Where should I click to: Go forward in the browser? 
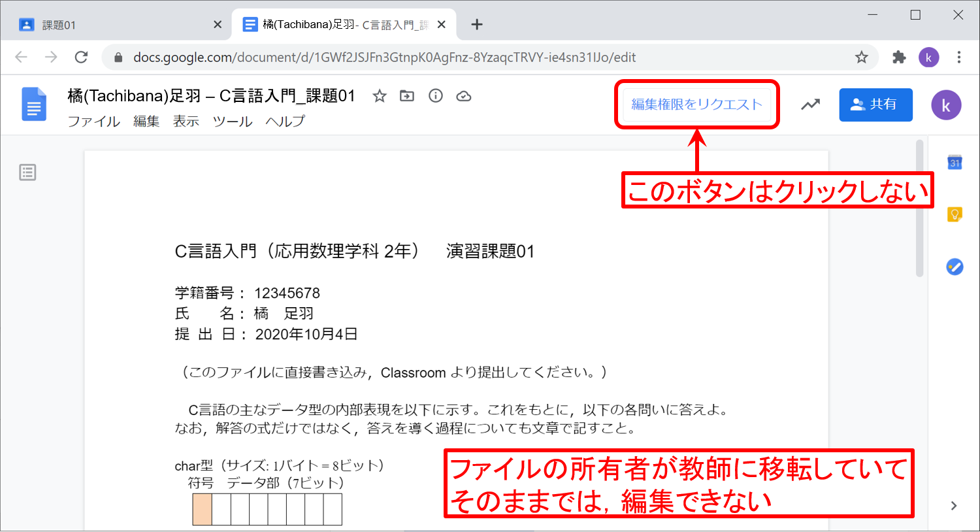tap(51, 58)
